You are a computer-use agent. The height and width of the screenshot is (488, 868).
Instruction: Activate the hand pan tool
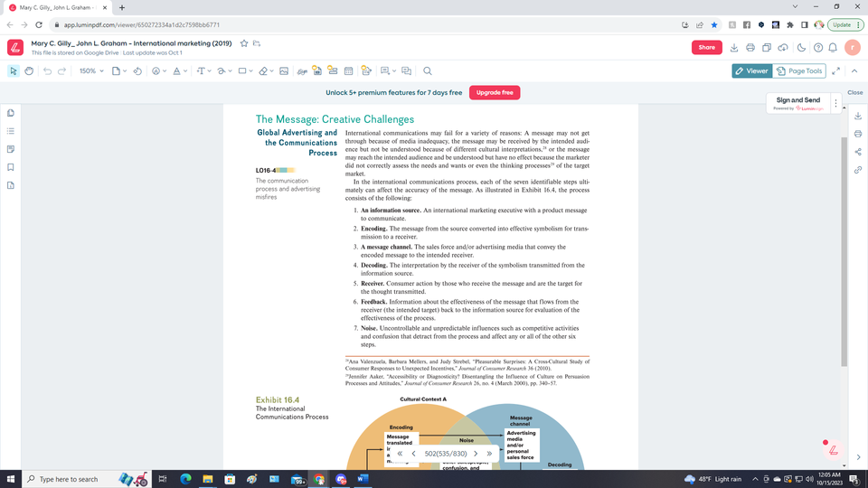[x=29, y=70]
